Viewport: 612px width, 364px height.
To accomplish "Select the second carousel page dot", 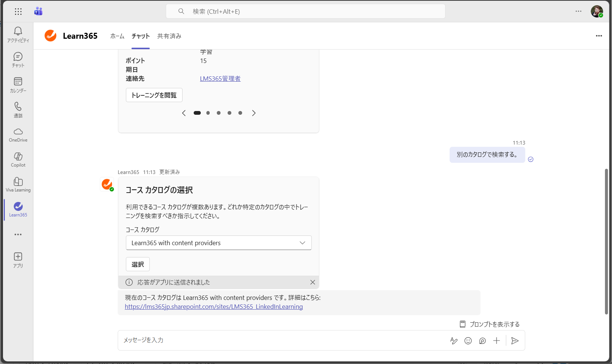I will point(208,113).
